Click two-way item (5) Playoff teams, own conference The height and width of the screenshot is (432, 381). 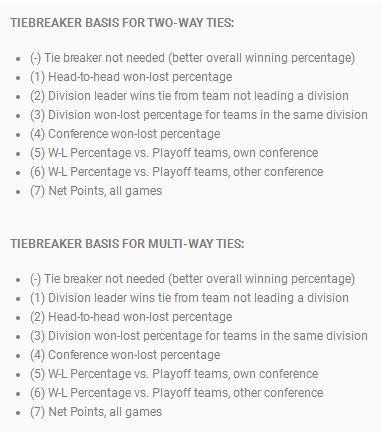[174, 153]
